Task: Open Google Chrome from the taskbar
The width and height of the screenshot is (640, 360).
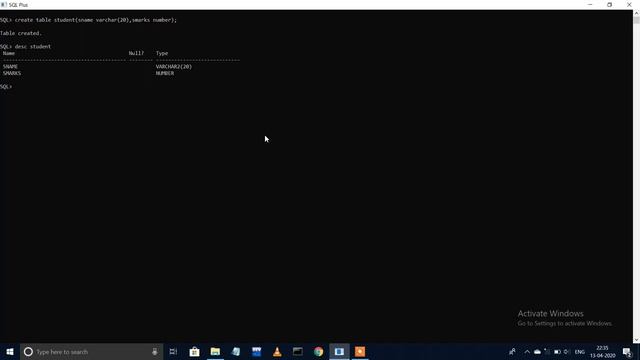Action: [318, 351]
